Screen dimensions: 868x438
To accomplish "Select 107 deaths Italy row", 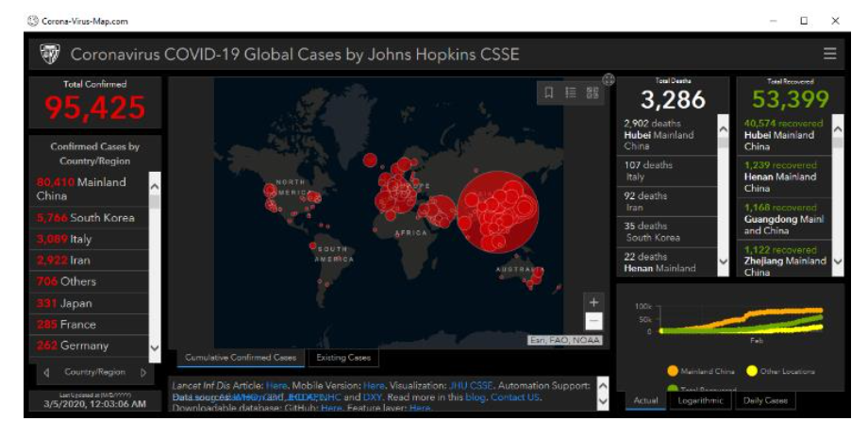I will click(x=667, y=171).
